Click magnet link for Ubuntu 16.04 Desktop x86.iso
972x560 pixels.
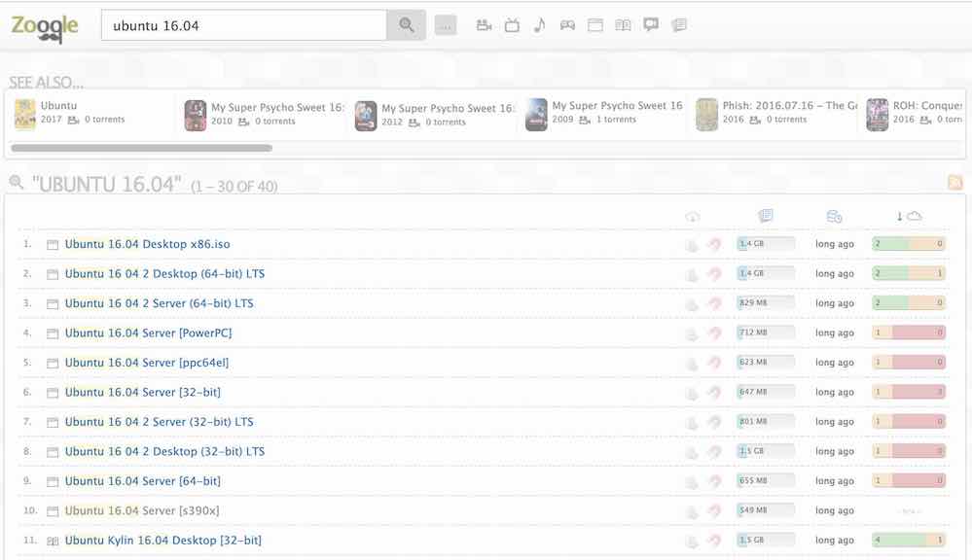[x=714, y=245]
